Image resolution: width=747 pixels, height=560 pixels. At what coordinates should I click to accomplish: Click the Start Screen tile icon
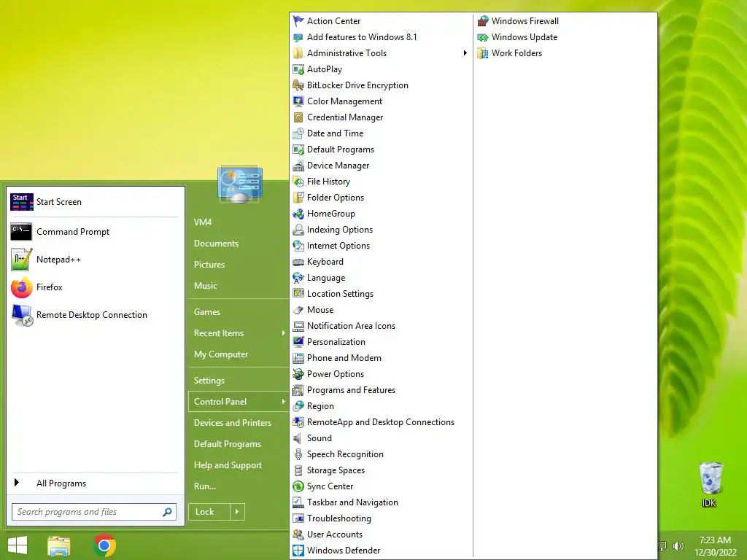pos(21,202)
